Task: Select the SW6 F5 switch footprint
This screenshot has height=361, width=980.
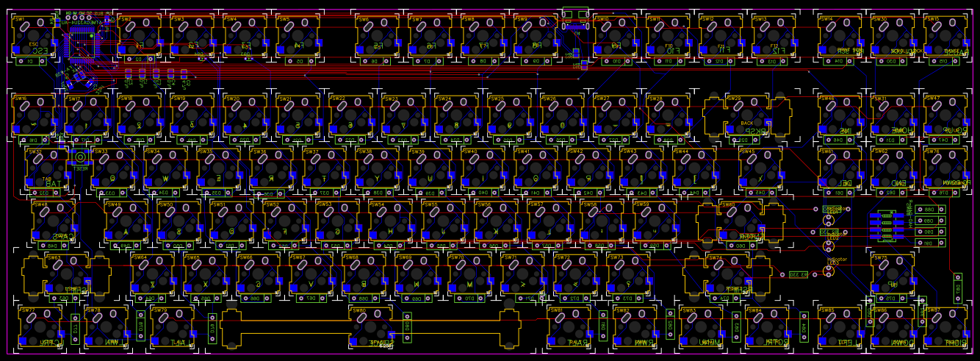Action: [377, 36]
